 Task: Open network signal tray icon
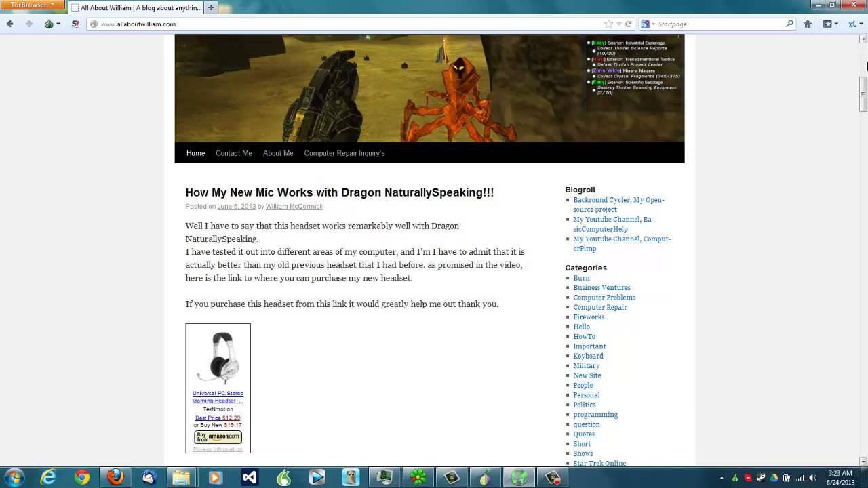tap(800, 478)
